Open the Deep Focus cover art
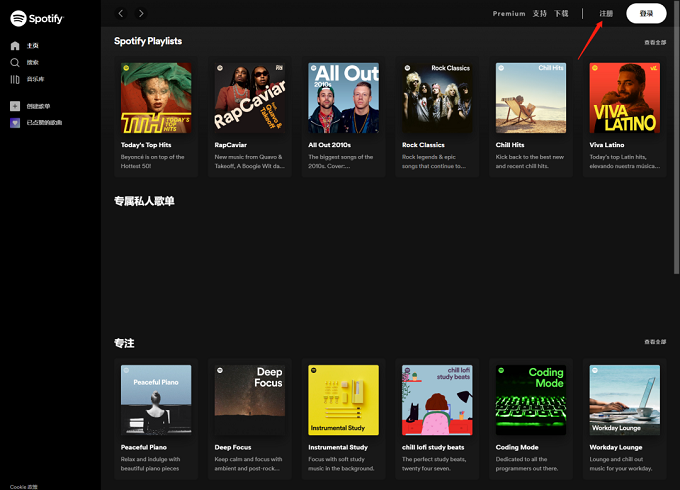Screen dimensions: 680x490 (x=250, y=400)
